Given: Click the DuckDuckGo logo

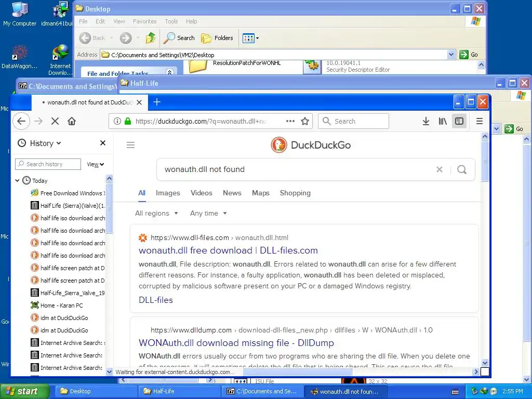Looking at the screenshot, I should click(311, 145).
